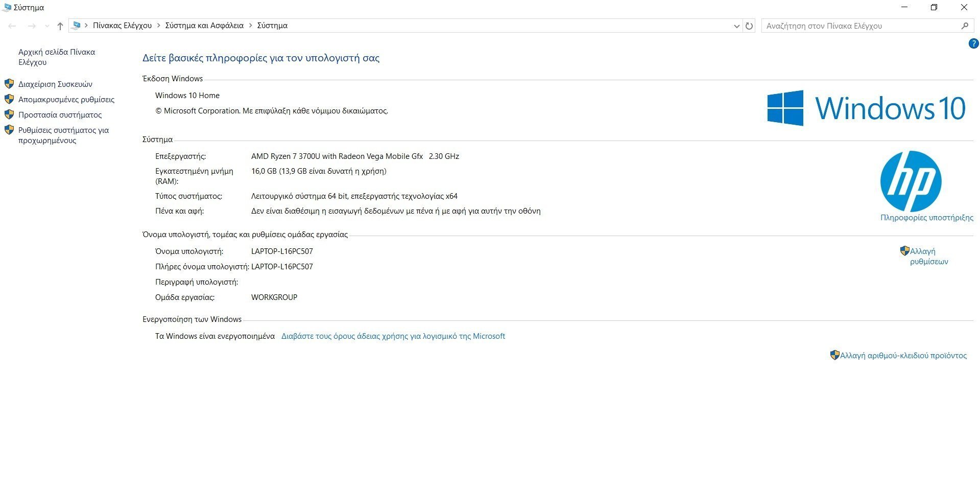The width and height of the screenshot is (980, 488).
Task: Click shield icon beside Προστασία συστήματος
Action: (9, 114)
